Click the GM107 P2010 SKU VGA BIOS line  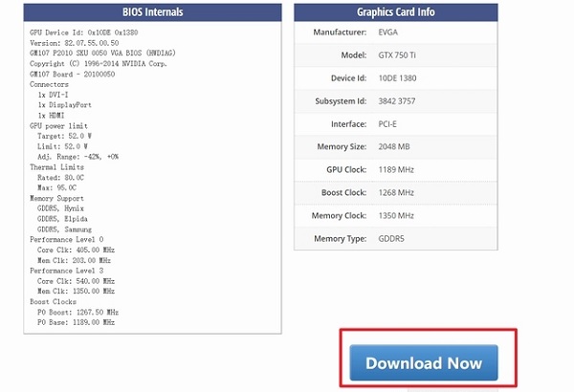click(x=102, y=54)
